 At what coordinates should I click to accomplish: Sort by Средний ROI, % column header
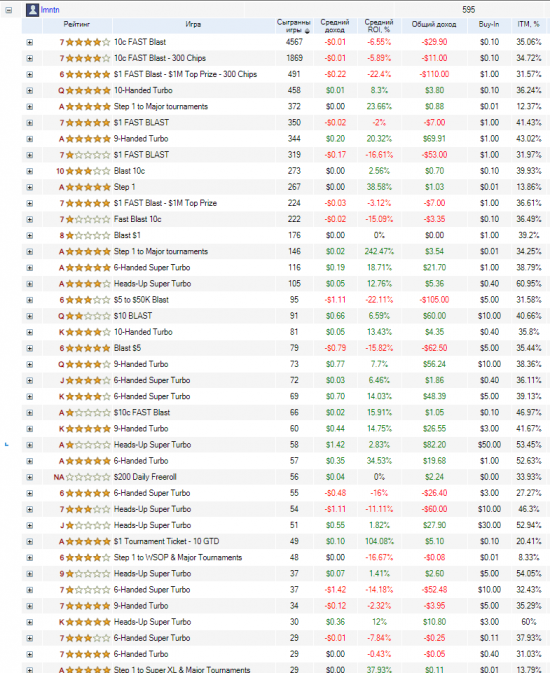379,26
